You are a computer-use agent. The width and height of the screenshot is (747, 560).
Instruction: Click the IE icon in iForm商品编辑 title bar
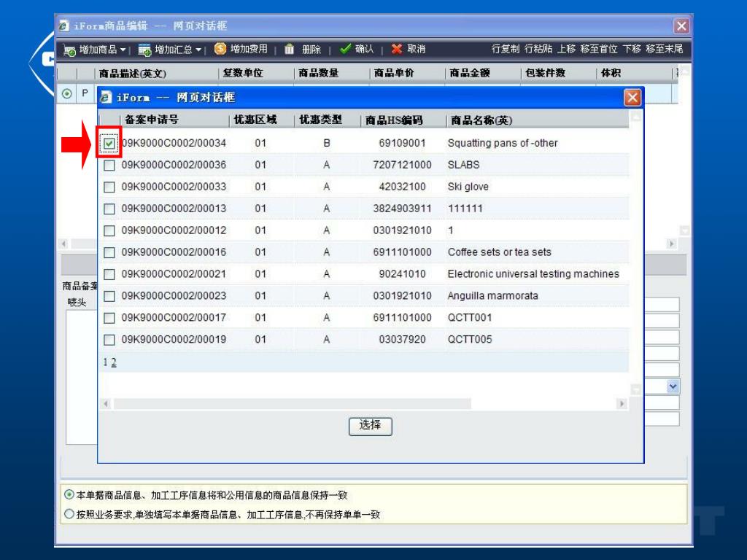point(64,26)
